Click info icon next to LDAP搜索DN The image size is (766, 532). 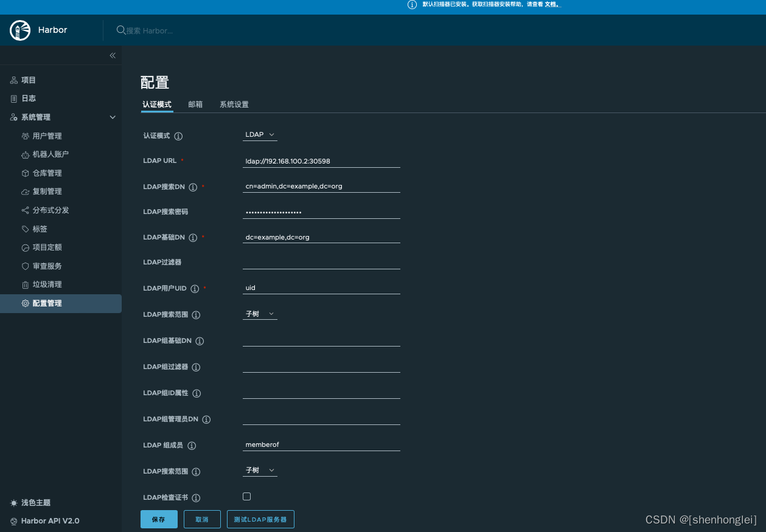click(x=193, y=187)
